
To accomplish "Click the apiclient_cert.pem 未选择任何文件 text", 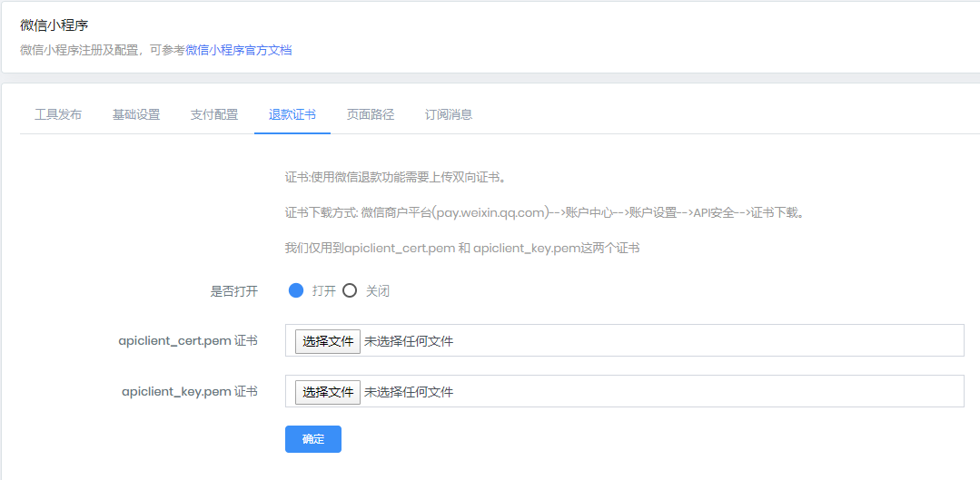I will coord(409,341).
